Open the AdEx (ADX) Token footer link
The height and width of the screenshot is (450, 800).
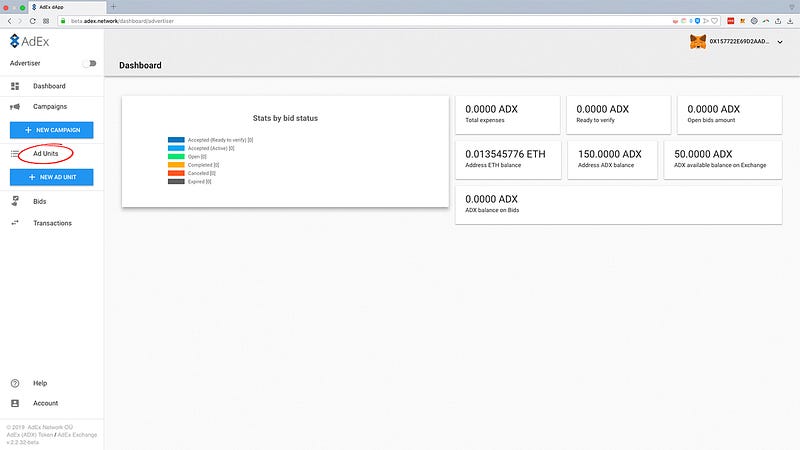click(30, 435)
